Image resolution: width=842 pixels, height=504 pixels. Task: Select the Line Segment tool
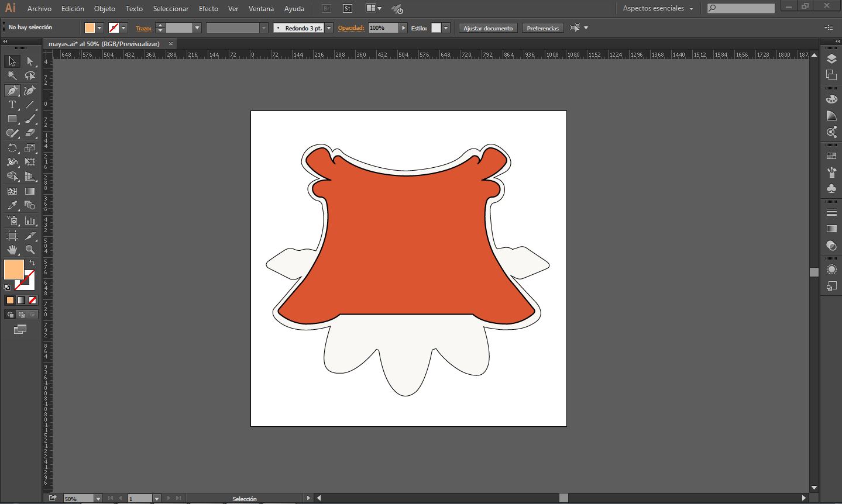pyautogui.click(x=30, y=105)
